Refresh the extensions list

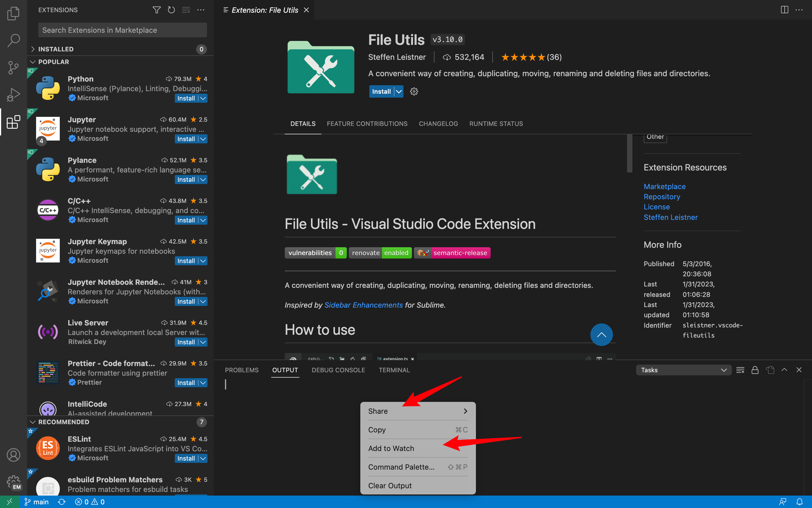(171, 10)
